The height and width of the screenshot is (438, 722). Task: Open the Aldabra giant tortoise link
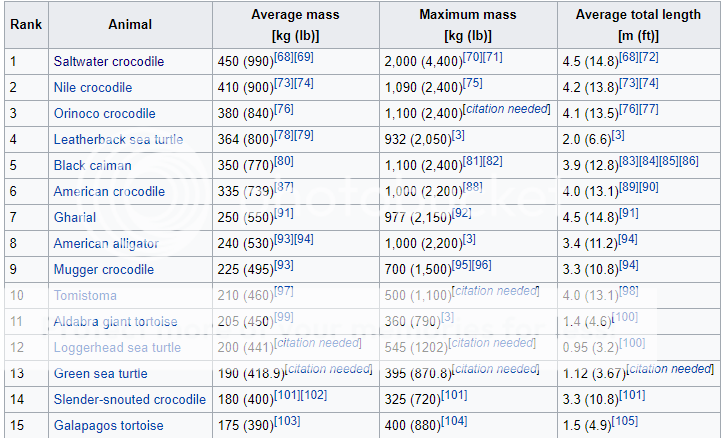pos(115,321)
